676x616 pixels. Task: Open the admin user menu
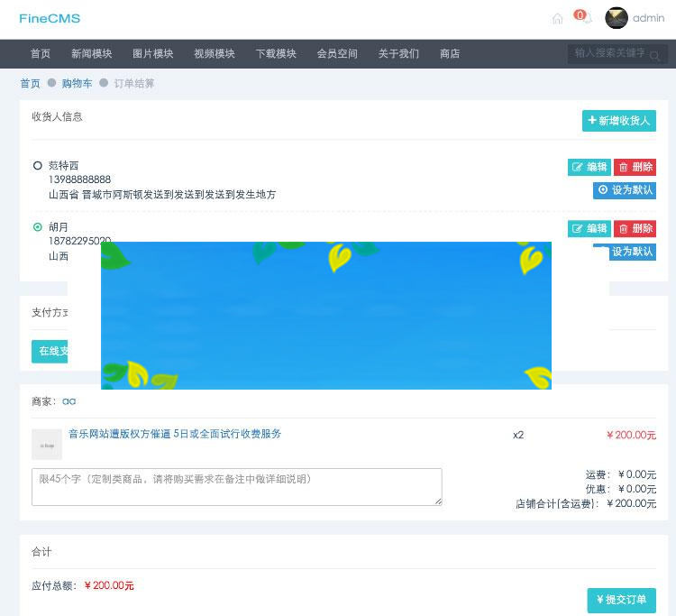[x=648, y=18]
